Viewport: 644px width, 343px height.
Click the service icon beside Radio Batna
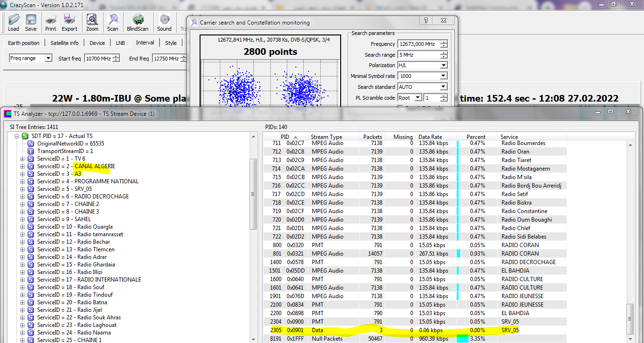31,302
